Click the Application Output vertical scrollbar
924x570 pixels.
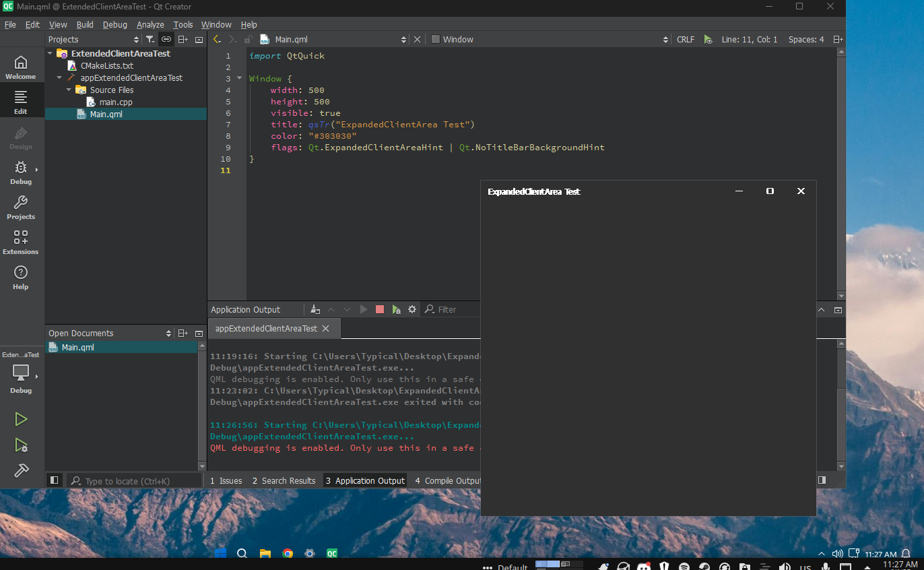841,404
